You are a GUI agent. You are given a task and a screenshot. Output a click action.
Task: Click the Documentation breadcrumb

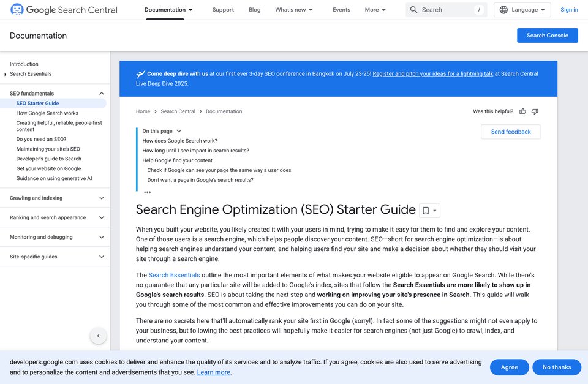coord(224,111)
